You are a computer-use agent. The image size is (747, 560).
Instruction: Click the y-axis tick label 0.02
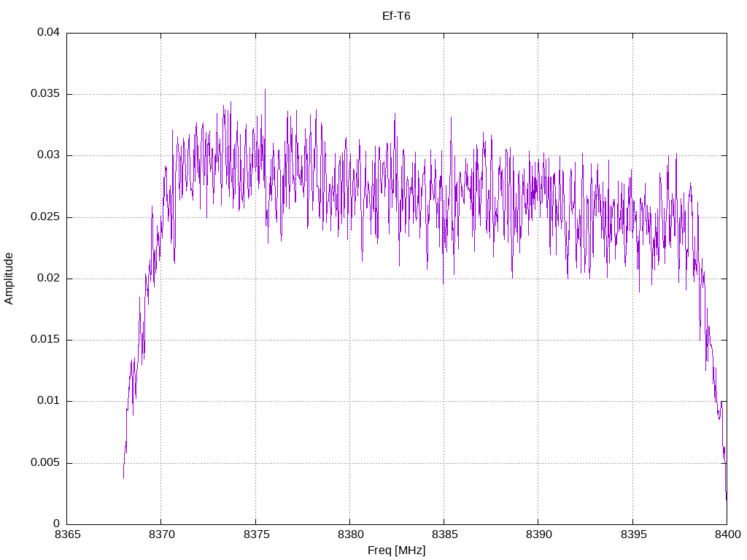[x=49, y=278]
